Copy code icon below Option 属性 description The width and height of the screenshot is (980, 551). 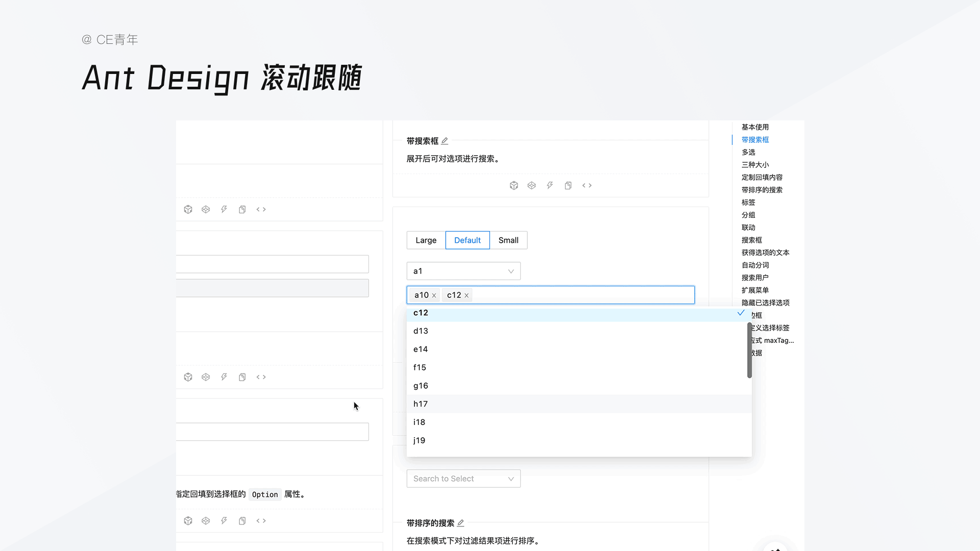pos(242,521)
